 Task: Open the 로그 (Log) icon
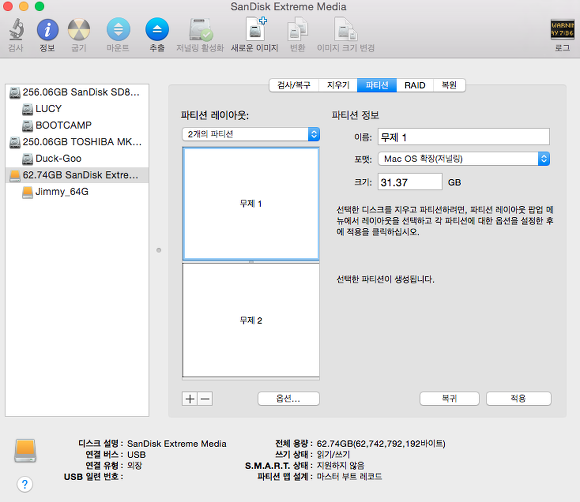pyautogui.click(x=562, y=30)
